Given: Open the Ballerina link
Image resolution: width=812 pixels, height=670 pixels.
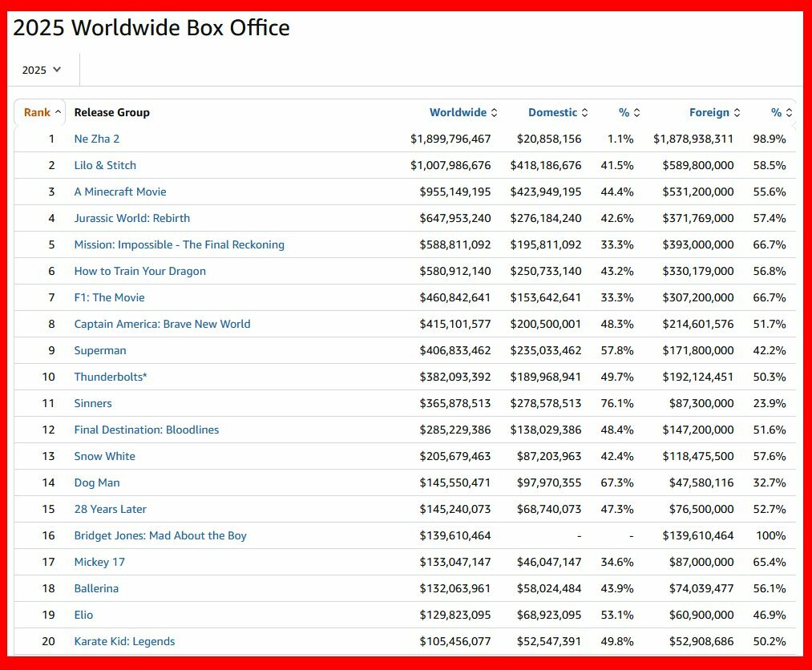Looking at the screenshot, I should click(x=96, y=588).
